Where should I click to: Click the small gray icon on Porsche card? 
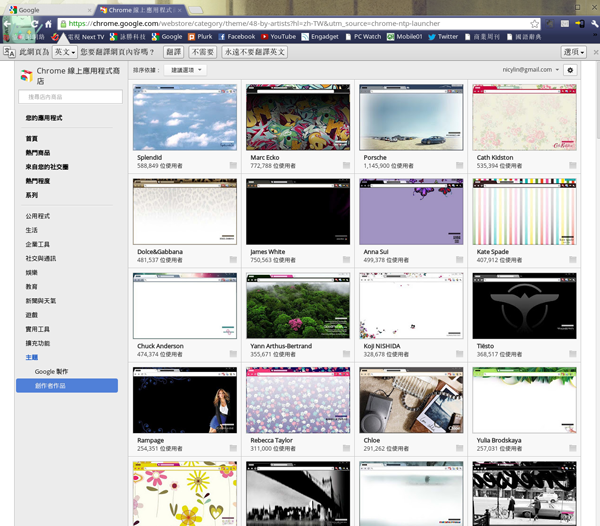coord(460,165)
